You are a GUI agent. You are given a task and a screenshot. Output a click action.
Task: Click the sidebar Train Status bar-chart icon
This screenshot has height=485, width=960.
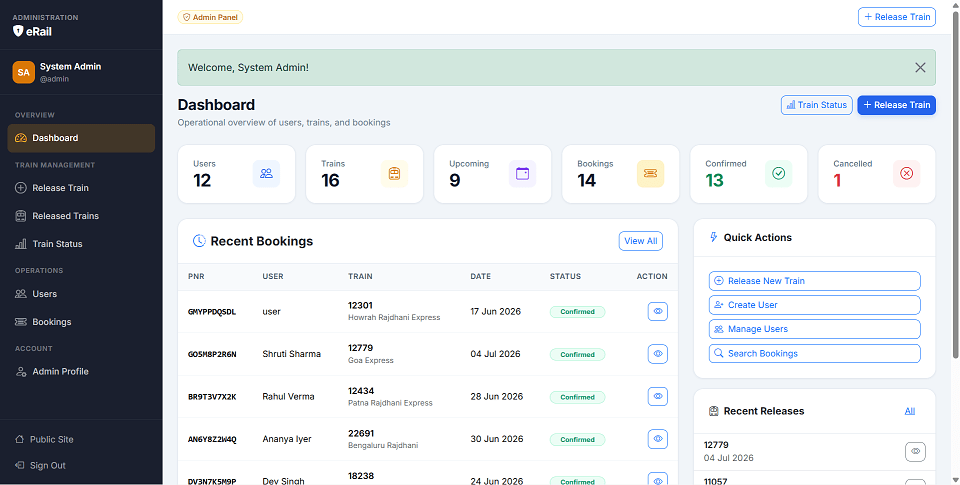[21, 244]
